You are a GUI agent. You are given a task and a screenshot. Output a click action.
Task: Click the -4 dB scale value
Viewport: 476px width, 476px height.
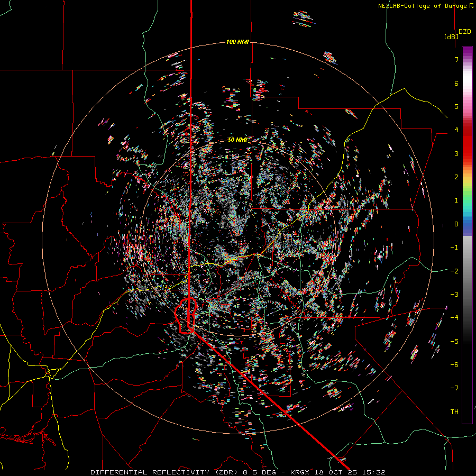454,318
